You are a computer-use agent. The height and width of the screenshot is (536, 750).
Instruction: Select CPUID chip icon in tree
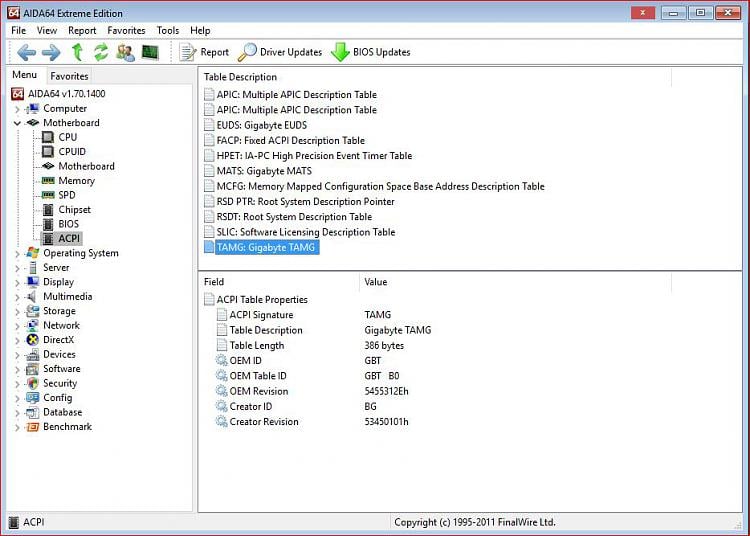tap(48, 152)
